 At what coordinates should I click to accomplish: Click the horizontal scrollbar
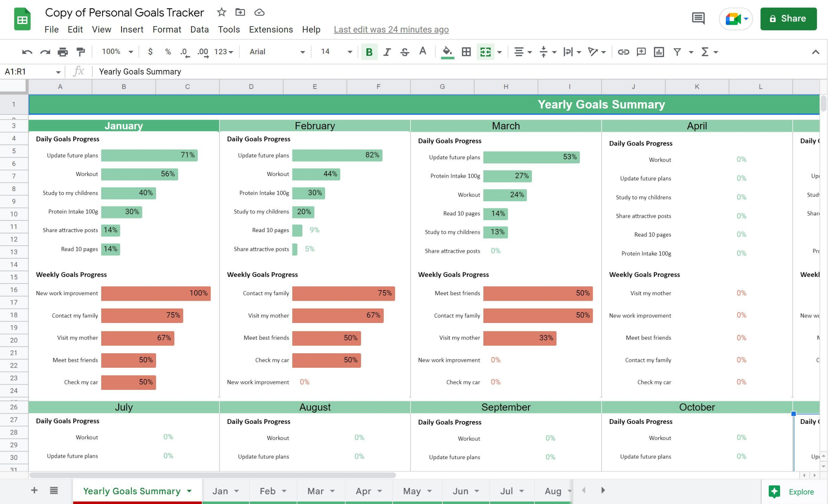212,475
